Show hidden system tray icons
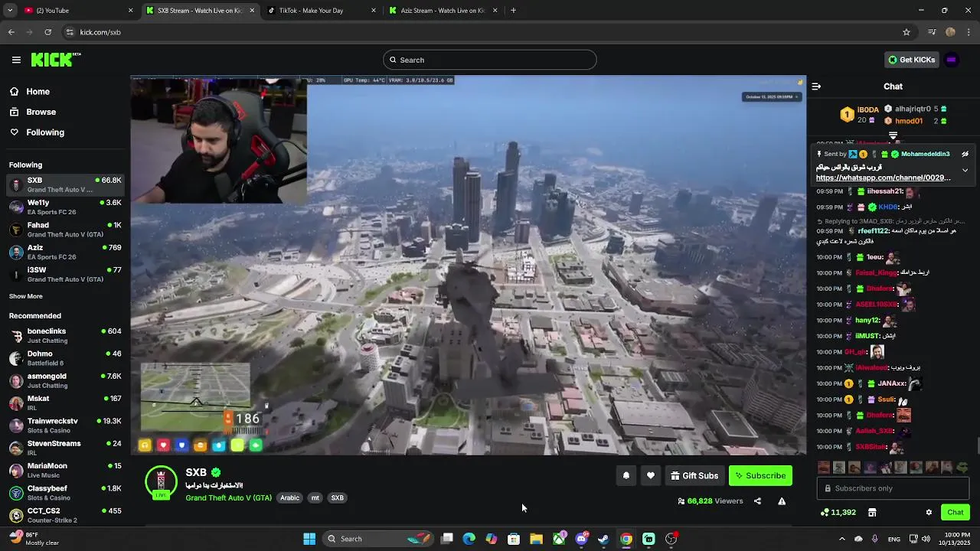 842,539
